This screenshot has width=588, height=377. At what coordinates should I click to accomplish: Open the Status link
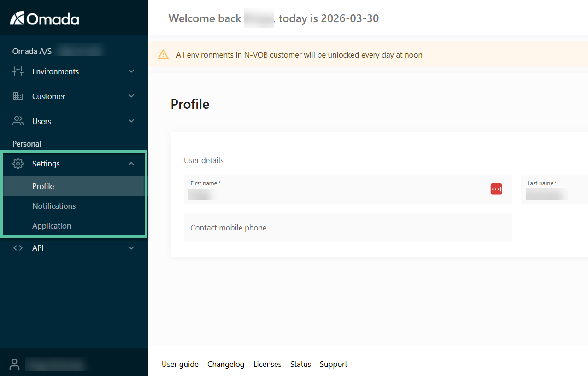pos(300,364)
